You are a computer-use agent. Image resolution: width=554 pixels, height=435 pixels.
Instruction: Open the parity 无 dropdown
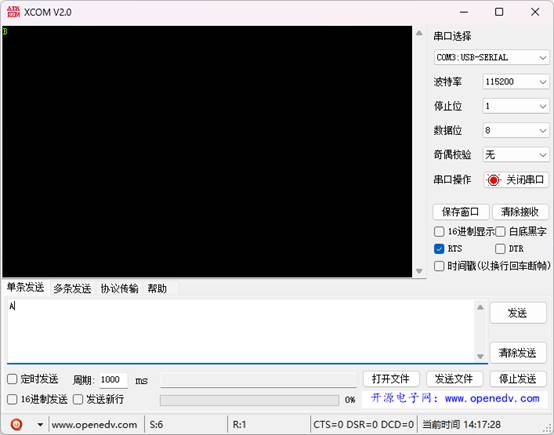click(515, 154)
